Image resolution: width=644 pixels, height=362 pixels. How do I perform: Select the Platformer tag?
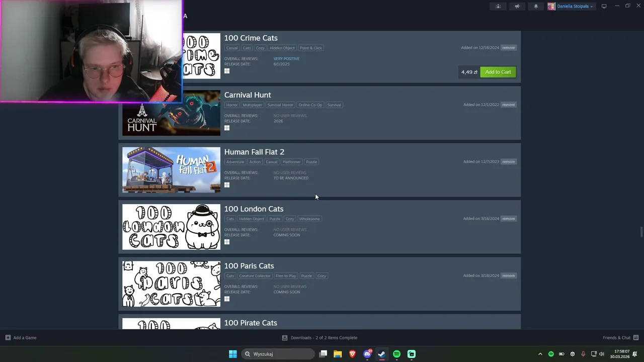[291, 162]
